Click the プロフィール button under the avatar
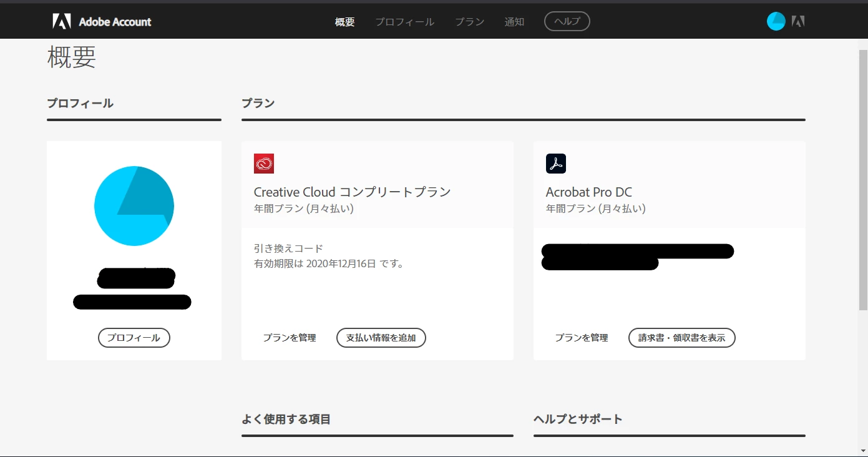The height and width of the screenshot is (457, 868). coord(134,338)
